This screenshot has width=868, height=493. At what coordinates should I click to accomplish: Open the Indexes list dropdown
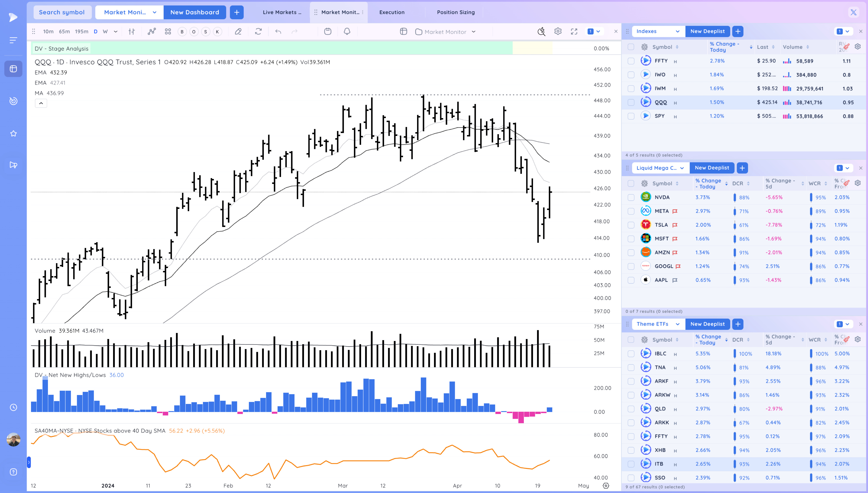(x=658, y=31)
